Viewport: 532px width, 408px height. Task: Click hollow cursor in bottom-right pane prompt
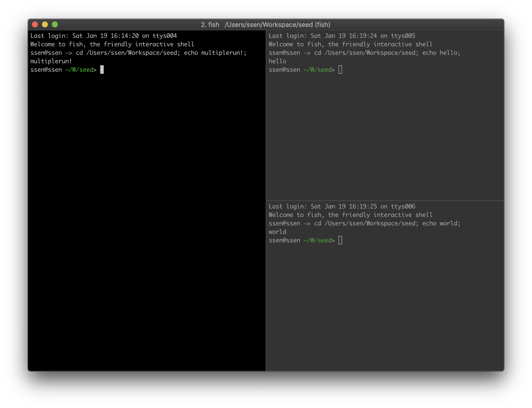coord(340,240)
